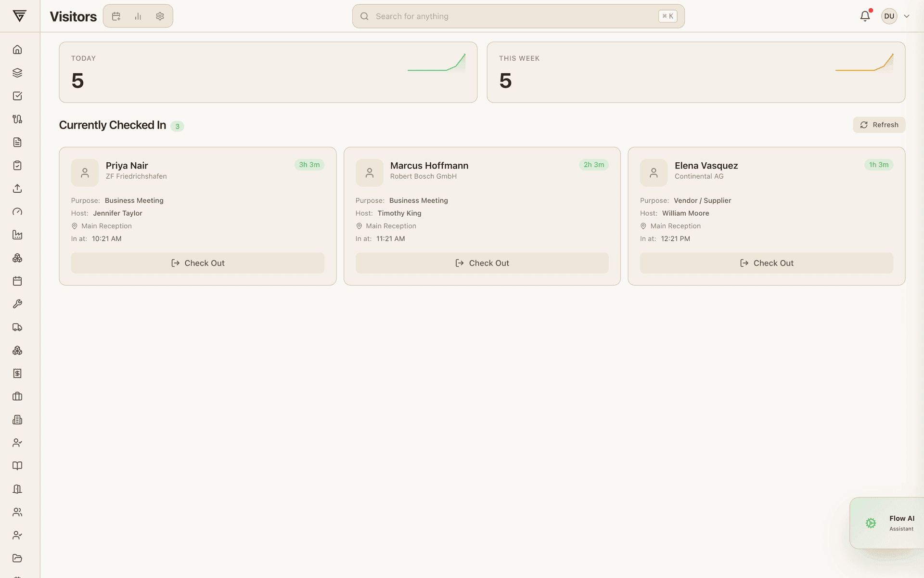Click Elena Vasquez's avatar icon
The image size is (924, 578).
[654, 172]
